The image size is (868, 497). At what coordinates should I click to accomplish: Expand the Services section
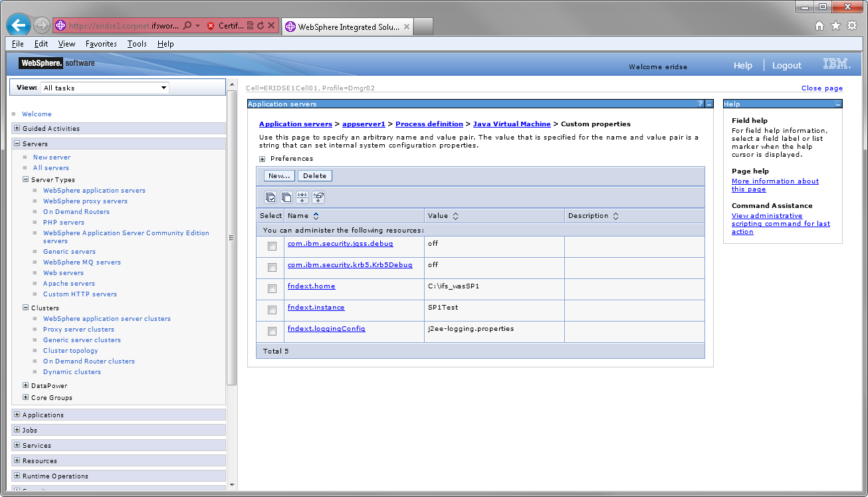tap(17, 445)
